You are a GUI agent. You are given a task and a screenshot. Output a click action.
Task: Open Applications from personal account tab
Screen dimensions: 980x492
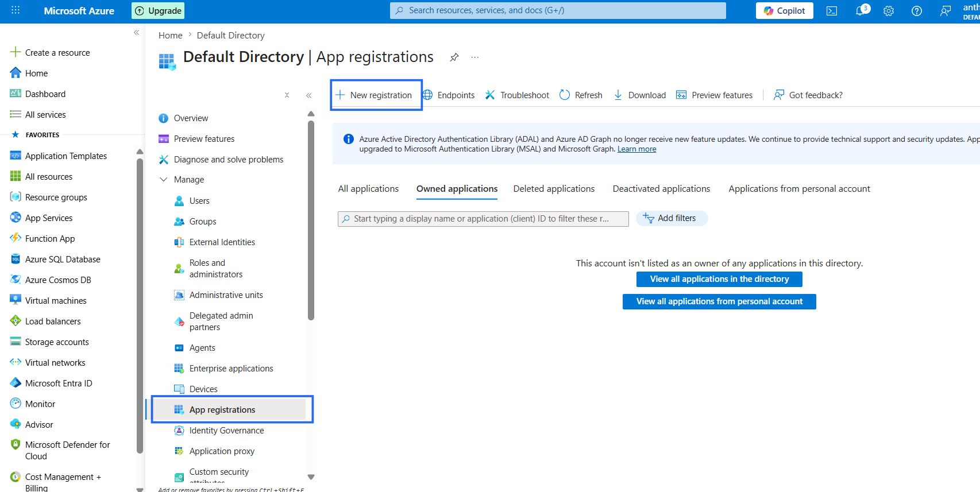[x=799, y=189]
